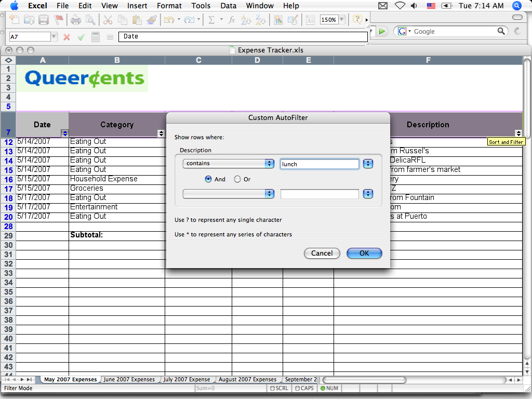The height and width of the screenshot is (399, 532).
Task: Select the And radio button
Action: (x=208, y=179)
